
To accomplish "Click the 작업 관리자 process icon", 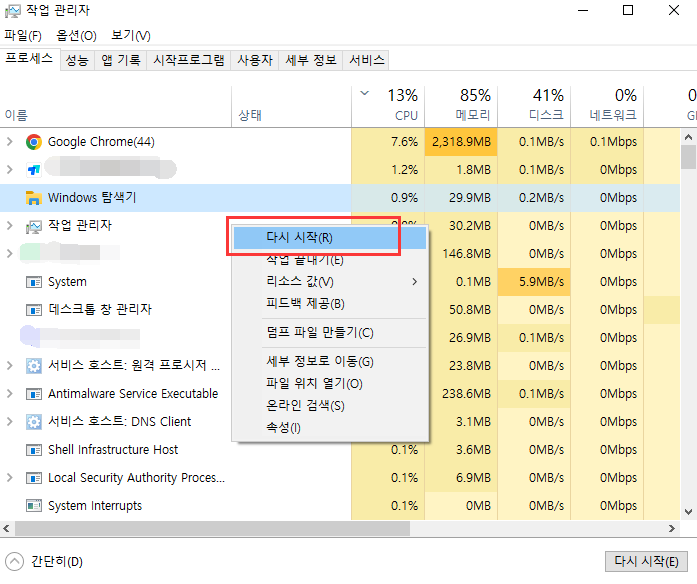I will 34,226.
